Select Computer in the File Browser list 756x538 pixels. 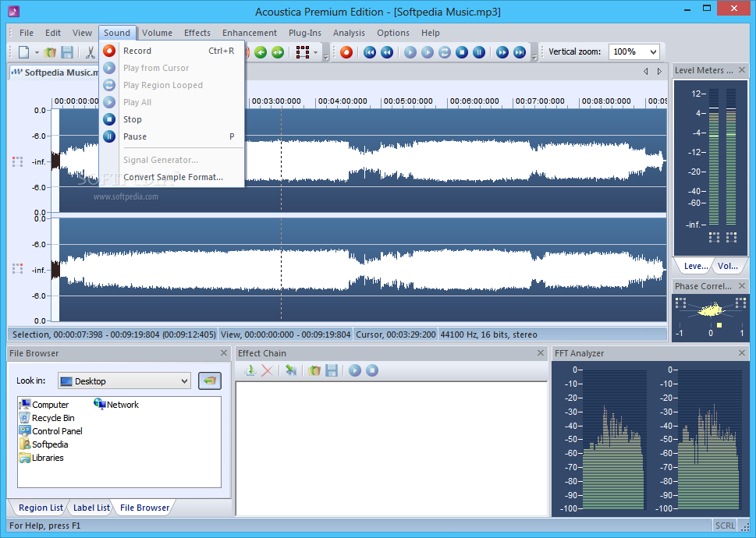coord(44,405)
